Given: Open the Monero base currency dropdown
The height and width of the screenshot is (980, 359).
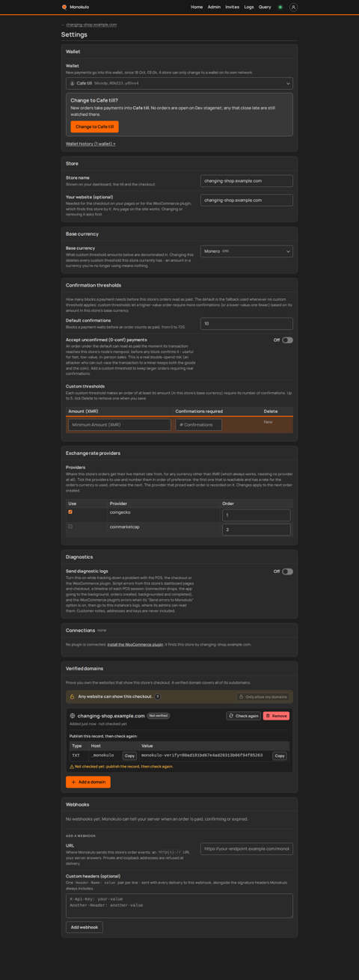Looking at the screenshot, I should [247, 251].
